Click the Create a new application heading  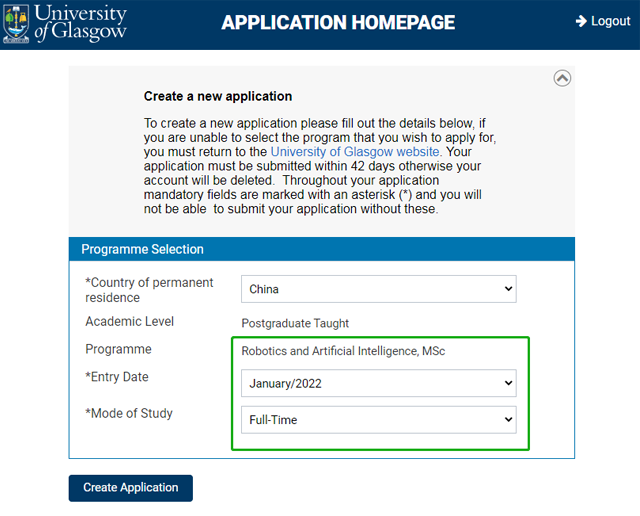pyautogui.click(x=218, y=96)
